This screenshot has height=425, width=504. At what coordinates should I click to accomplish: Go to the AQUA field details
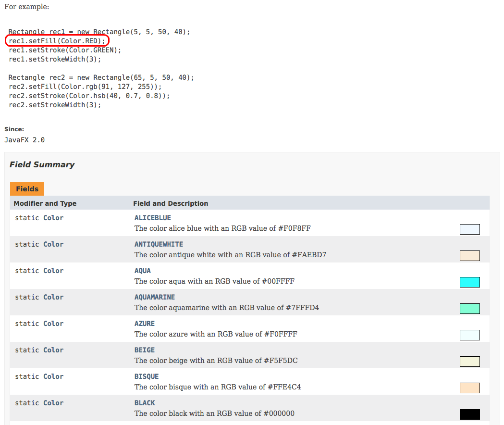142,271
